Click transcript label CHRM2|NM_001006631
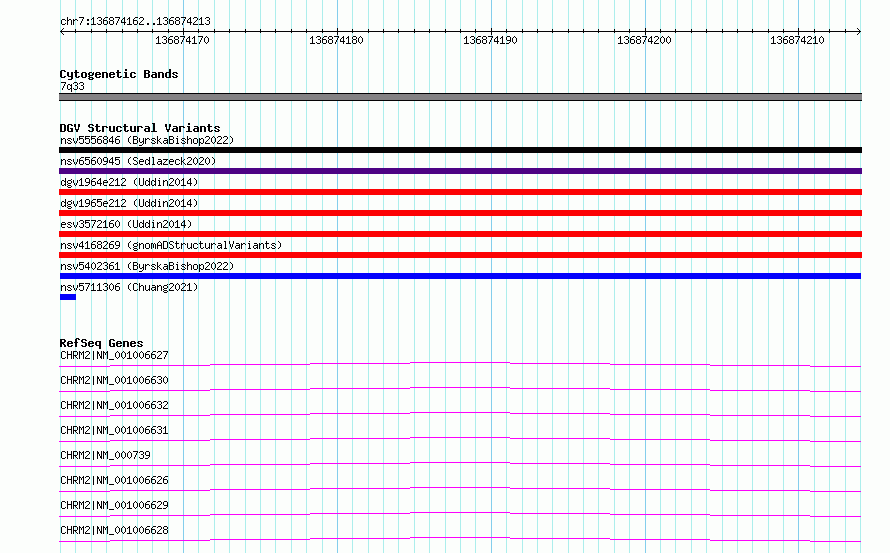This screenshot has width=890, height=553. tap(114, 430)
